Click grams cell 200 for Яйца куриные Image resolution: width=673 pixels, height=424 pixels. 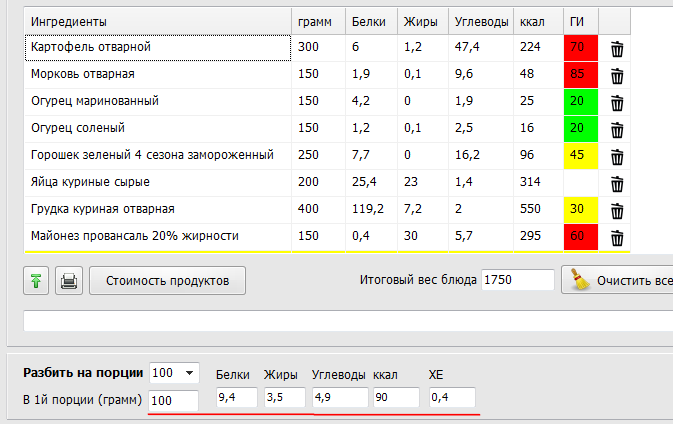(318, 183)
